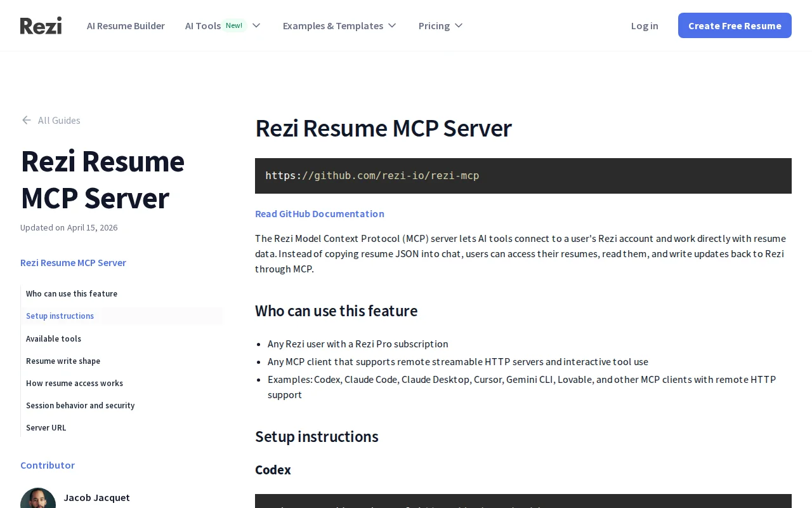Open AI Resume Builder menu item
Viewport: 812px width, 508px height.
click(126, 25)
